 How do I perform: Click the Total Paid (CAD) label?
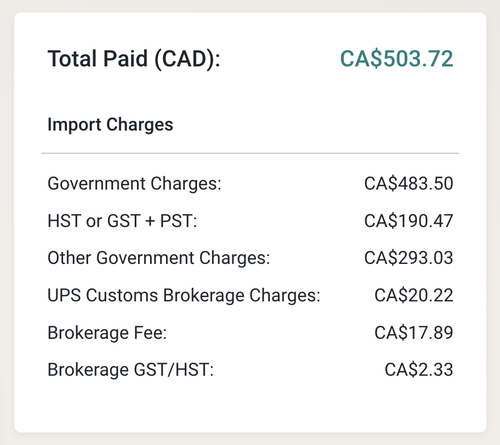coord(134,59)
